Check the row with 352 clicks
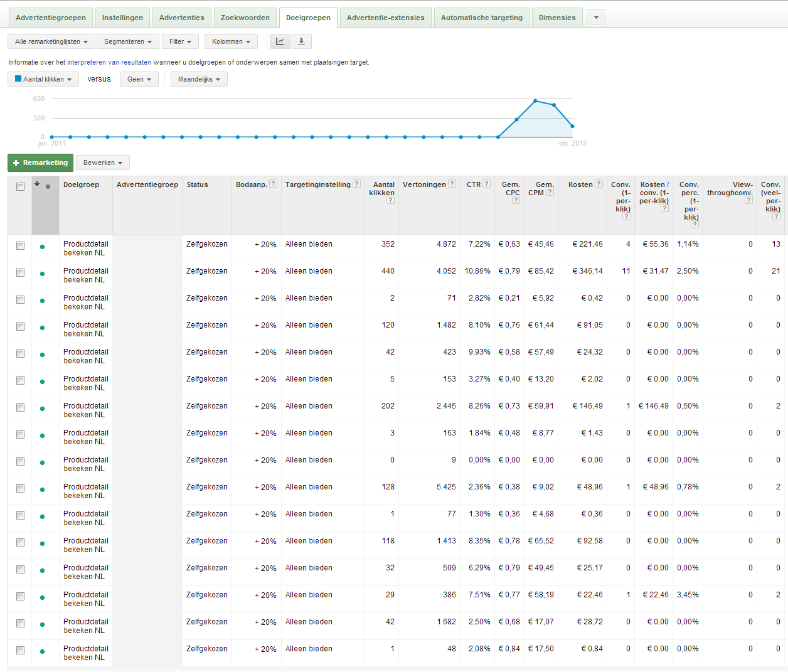This screenshot has height=672, width=788. [x=20, y=245]
